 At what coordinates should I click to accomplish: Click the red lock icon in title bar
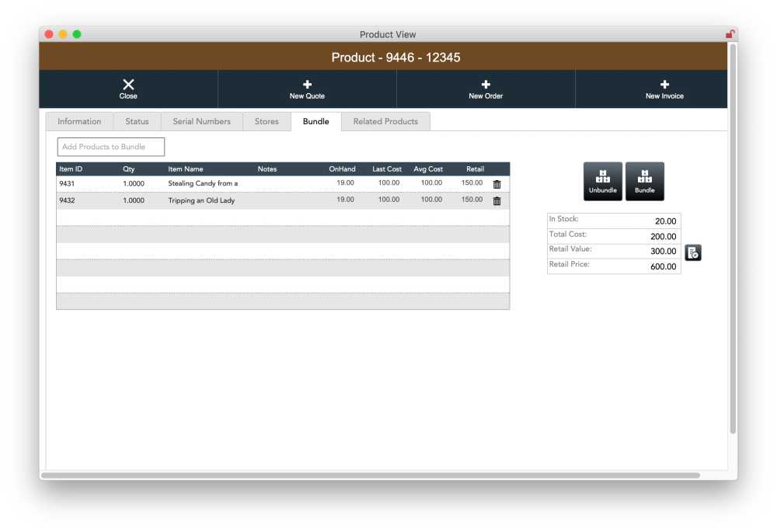[730, 34]
